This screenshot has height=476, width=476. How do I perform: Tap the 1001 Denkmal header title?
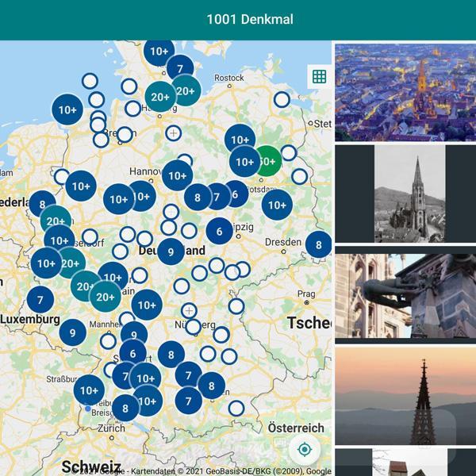[x=250, y=19]
